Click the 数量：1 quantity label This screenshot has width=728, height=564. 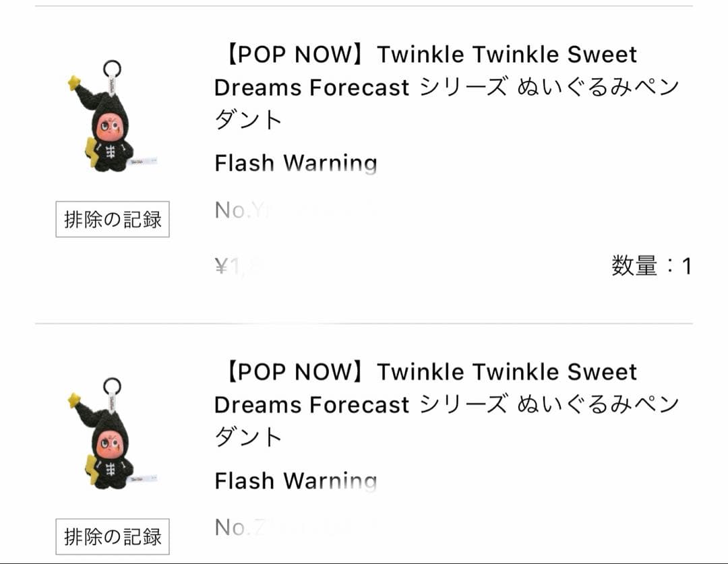pos(651,266)
